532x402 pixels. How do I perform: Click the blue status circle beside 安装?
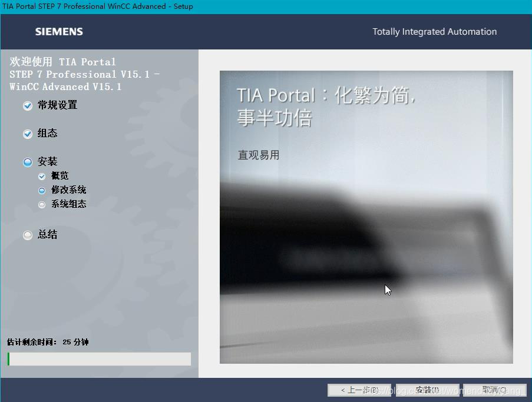click(28, 162)
